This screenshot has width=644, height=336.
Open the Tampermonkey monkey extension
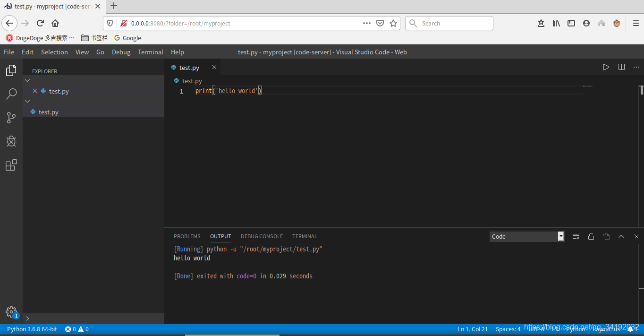[617, 23]
